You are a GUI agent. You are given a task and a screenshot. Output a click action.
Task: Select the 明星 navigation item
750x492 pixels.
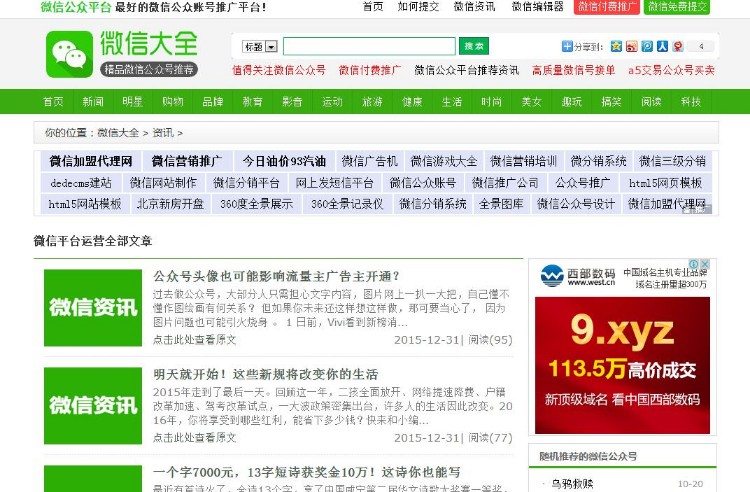(132, 101)
